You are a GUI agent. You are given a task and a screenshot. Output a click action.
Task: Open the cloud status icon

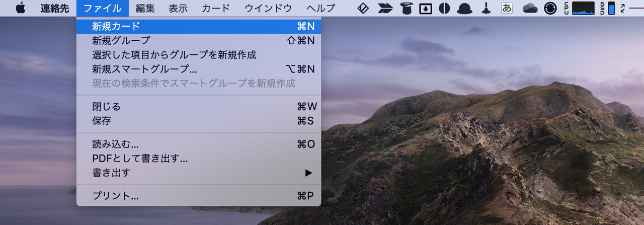(x=530, y=8)
